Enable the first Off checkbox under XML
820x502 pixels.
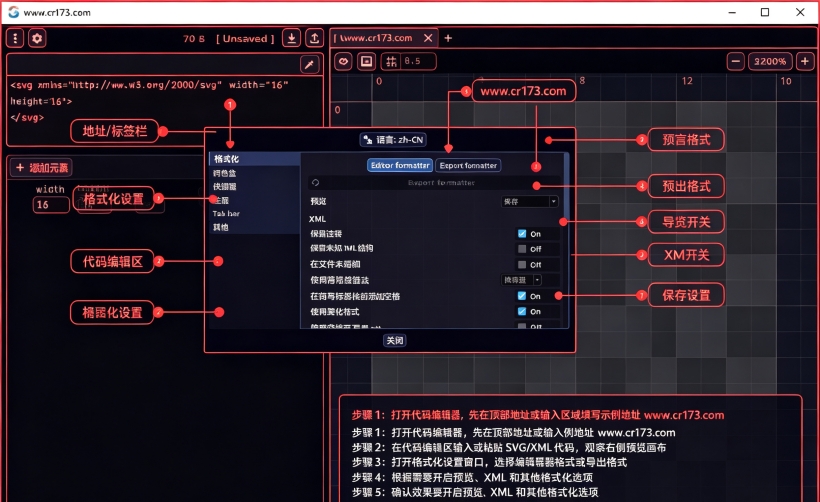tap(522, 249)
